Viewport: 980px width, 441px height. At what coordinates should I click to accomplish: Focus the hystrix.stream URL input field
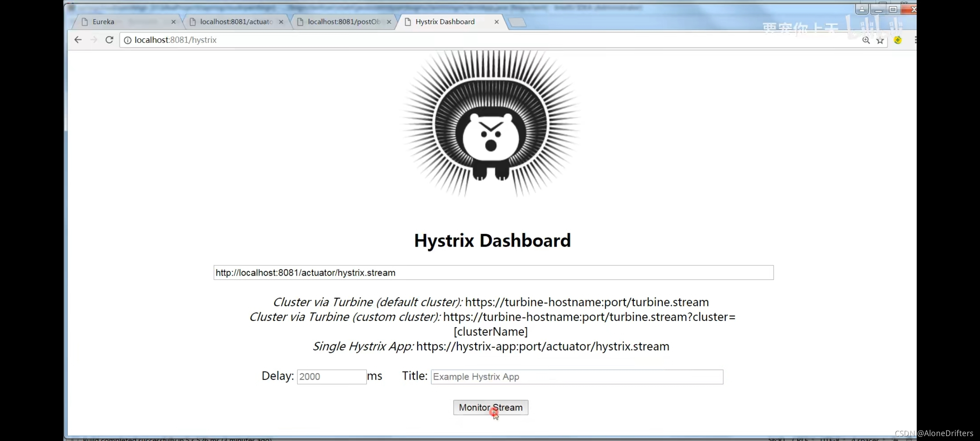[493, 273]
